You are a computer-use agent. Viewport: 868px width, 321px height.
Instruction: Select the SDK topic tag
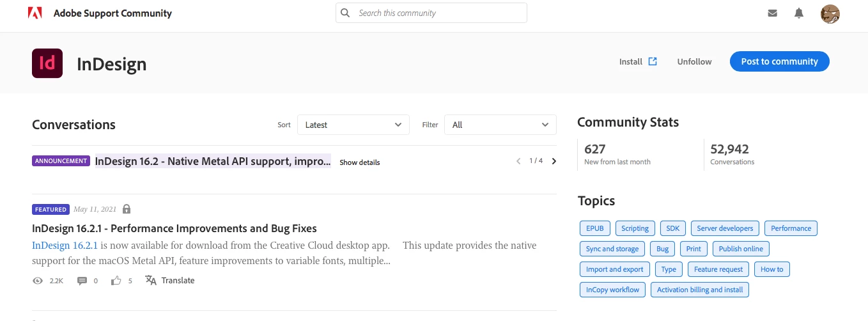[x=672, y=228]
